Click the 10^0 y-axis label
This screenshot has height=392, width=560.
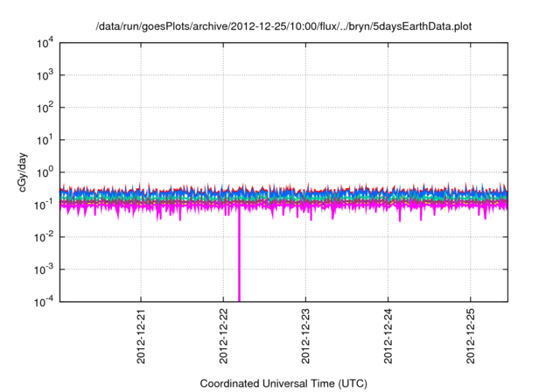click(x=45, y=172)
